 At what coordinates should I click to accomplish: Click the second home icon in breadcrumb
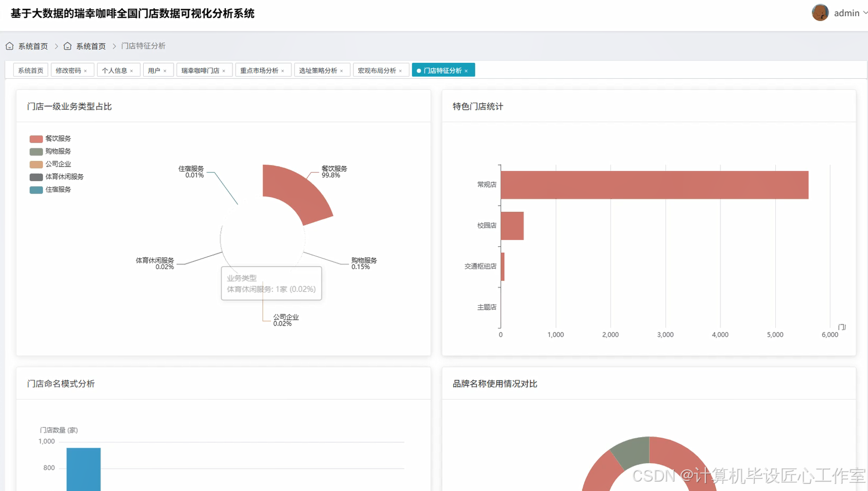click(67, 46)
